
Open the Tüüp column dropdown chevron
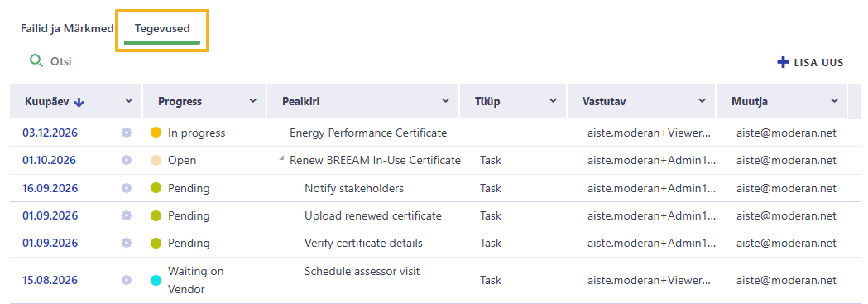tap(553, 101)
